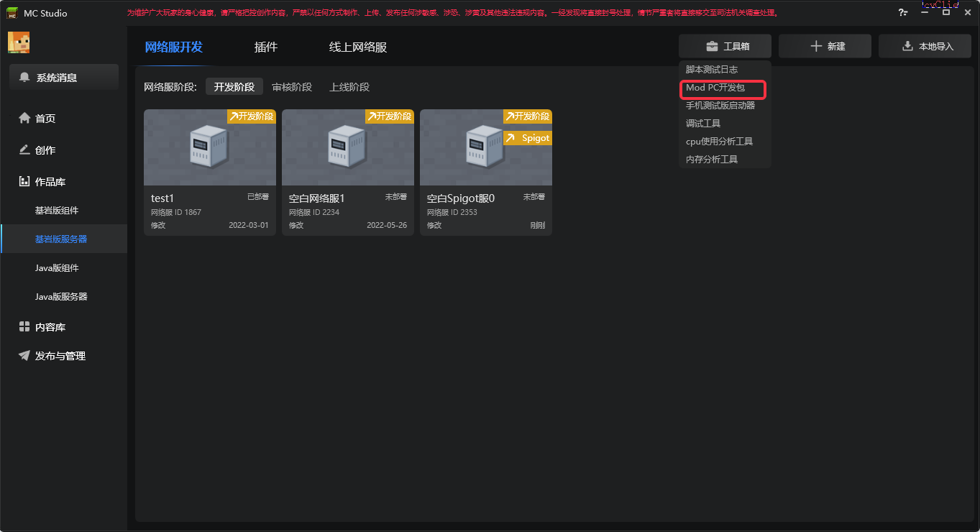
Task: Click the server icon on test1 card
Action: click(209, 147)
